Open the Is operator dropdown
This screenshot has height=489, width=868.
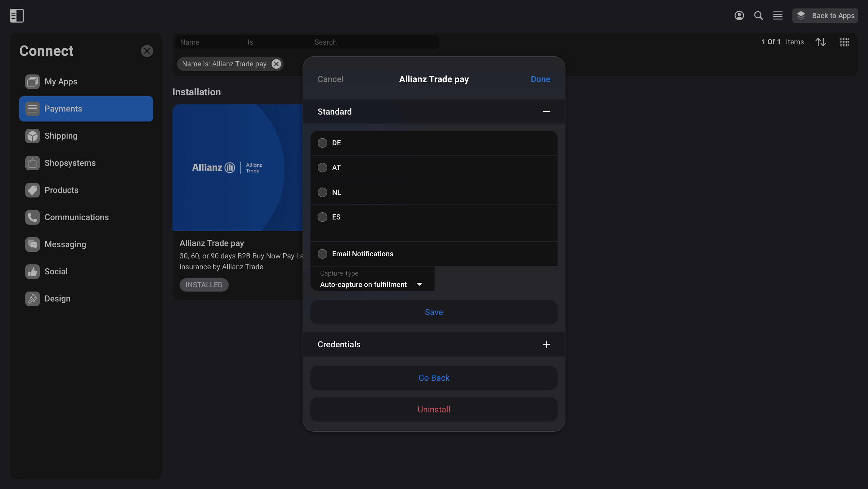point(275,42)
